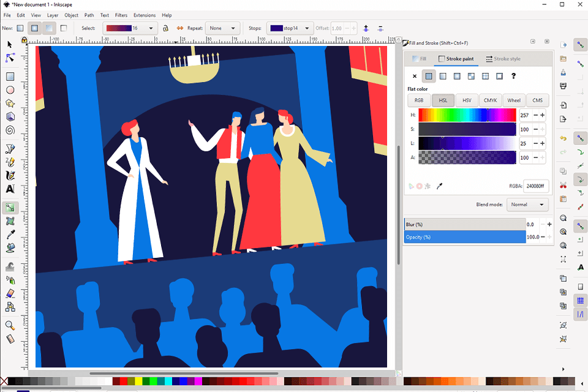Image resolution: width=588 pixels, height=392 pixels.
Task: Open the Filters menu
Action: (x=122, y=15)
